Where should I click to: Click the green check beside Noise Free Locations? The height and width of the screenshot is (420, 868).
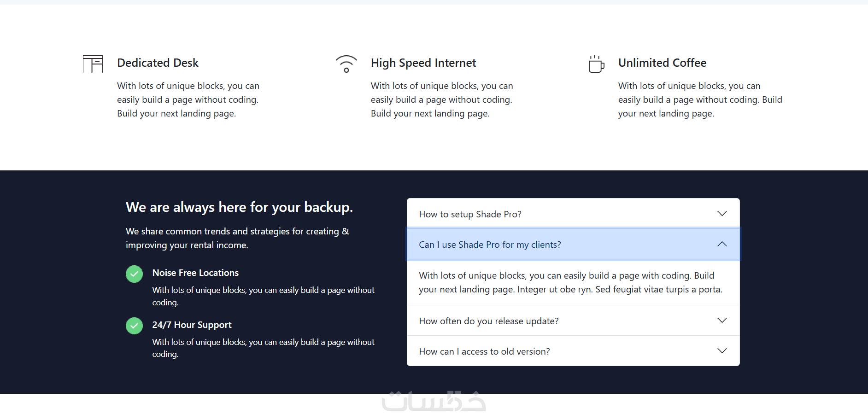click(134, 274)
